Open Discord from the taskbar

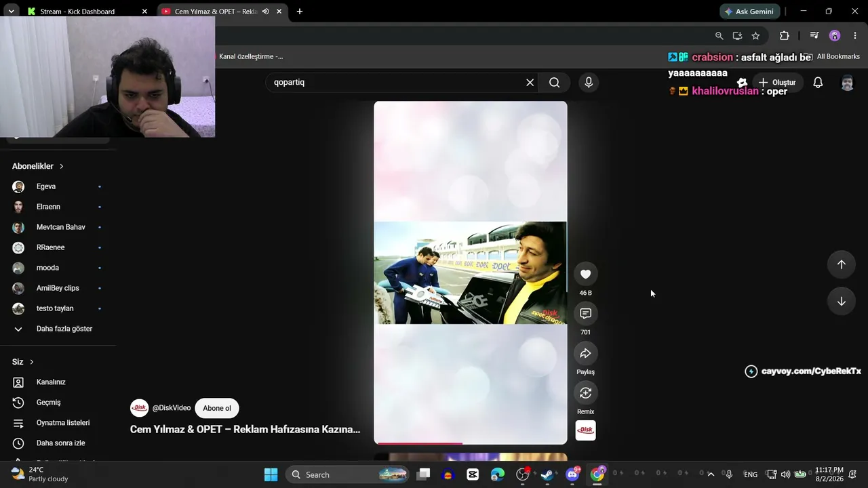(x=572, y=474)
